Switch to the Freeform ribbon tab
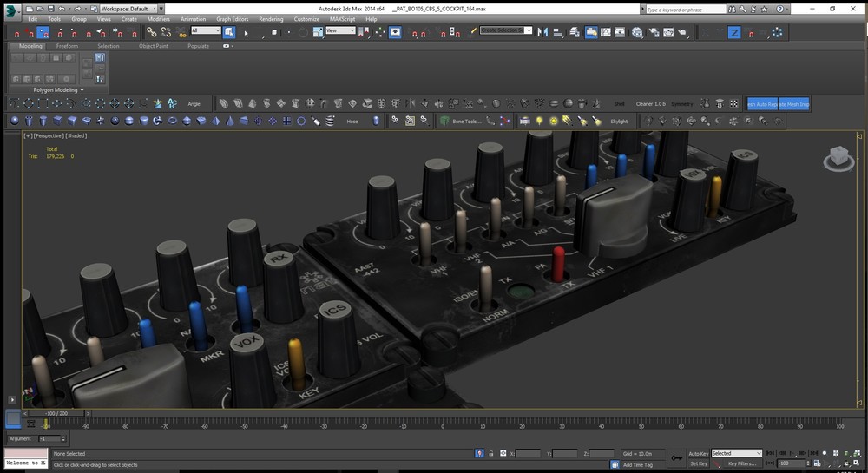The height and width of the screenshot is (473, 868). point(69,46)
